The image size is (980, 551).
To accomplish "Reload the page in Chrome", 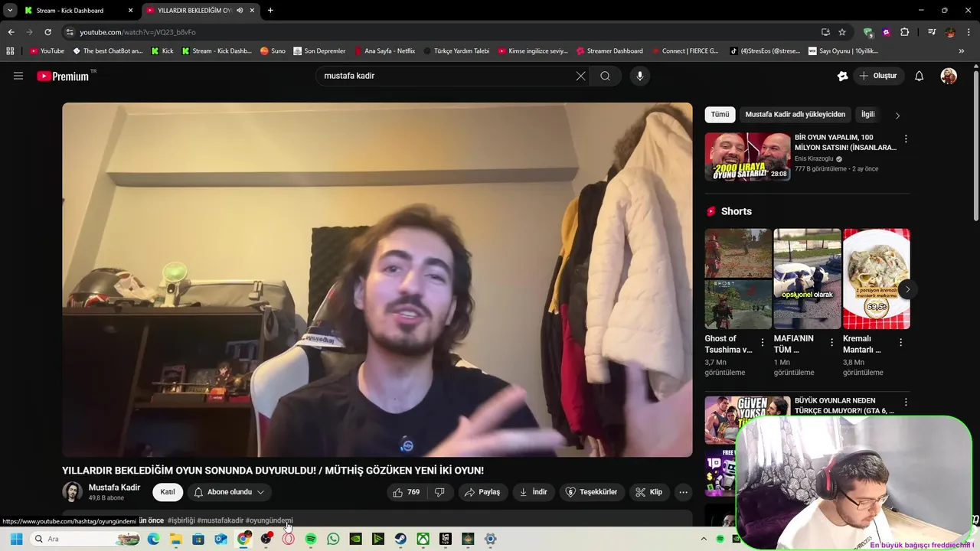I will (x=47, y=32).
